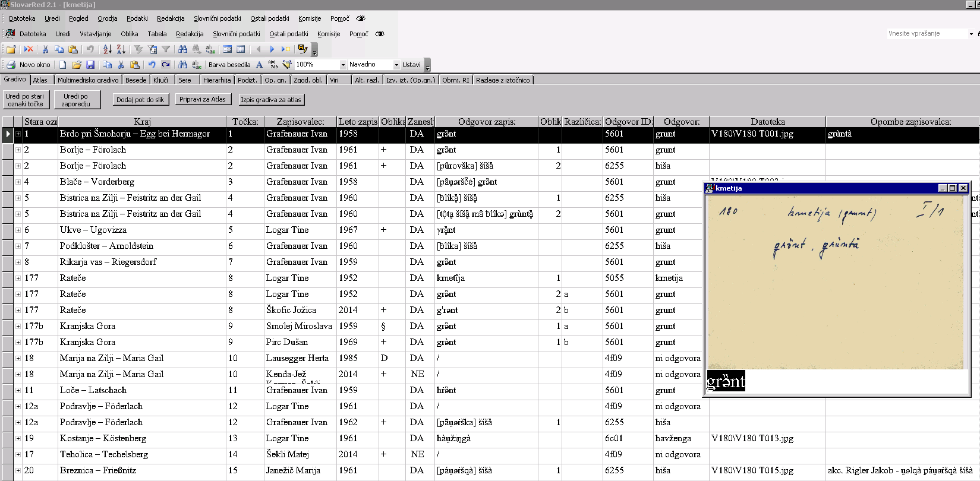Click the Sort Ascending A-Z icon

pos(107,49)
